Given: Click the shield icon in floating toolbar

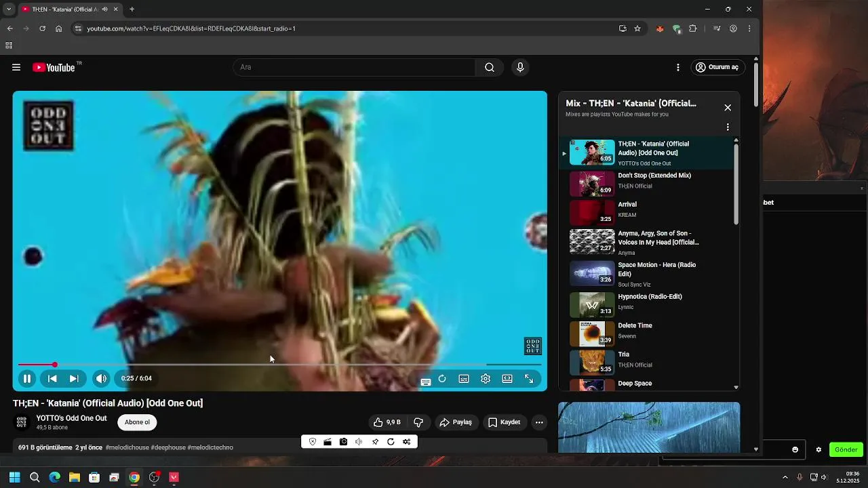Looking at the screenshot, I should pos(313,442).
